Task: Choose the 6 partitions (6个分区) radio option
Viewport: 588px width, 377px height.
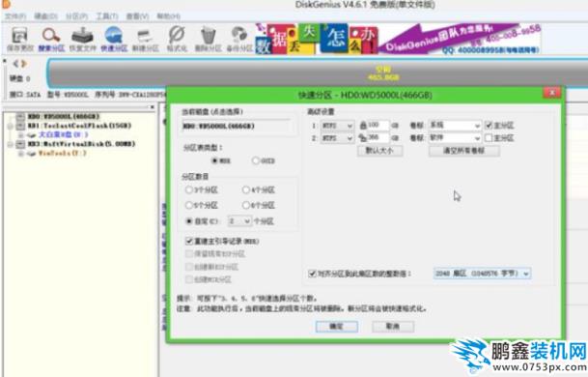Action: click(x=246, y=205)
